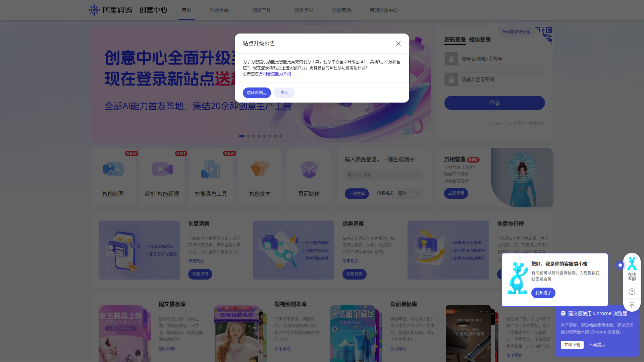Open the 页面制作 cube icon
The height and width of the screenshot is (362, 644).
coord(309,169)
